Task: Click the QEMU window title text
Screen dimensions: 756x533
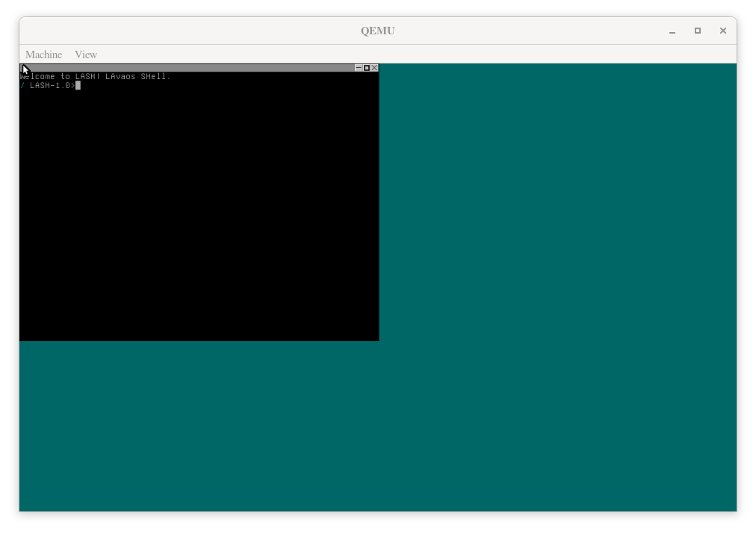Action: pyautogui.click(x=378, y=31)
